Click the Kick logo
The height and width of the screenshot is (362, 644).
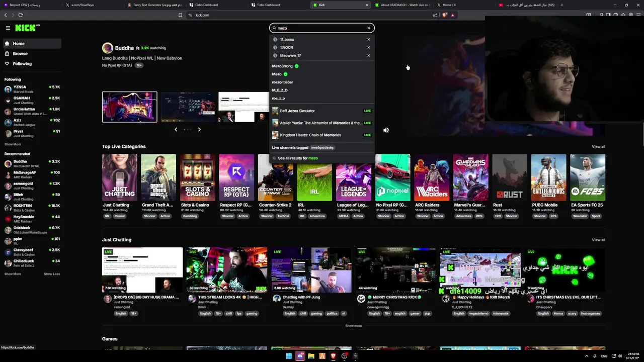click(27, 28)
